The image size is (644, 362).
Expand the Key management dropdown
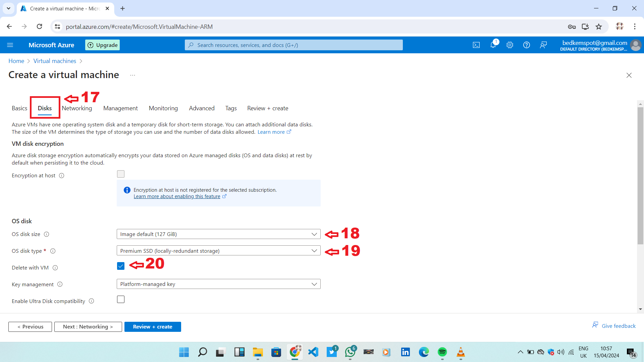click(218, 284)
